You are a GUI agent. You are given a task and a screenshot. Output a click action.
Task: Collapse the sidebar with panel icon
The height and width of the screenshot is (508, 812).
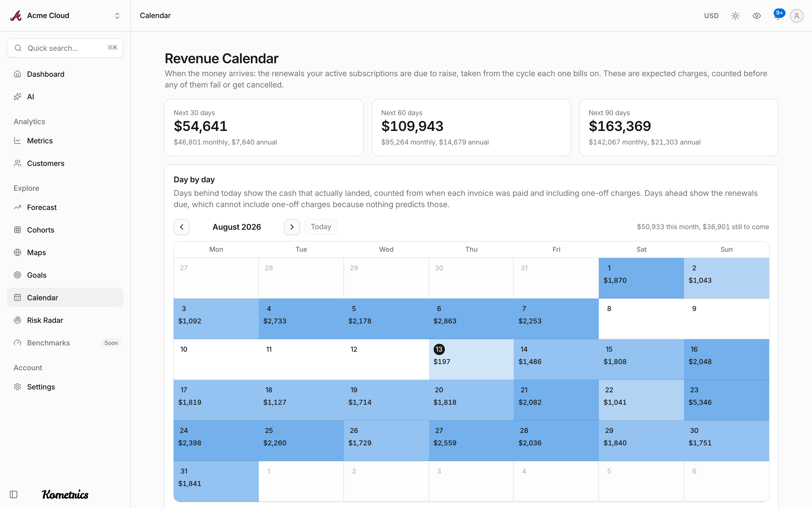point(14,494)
